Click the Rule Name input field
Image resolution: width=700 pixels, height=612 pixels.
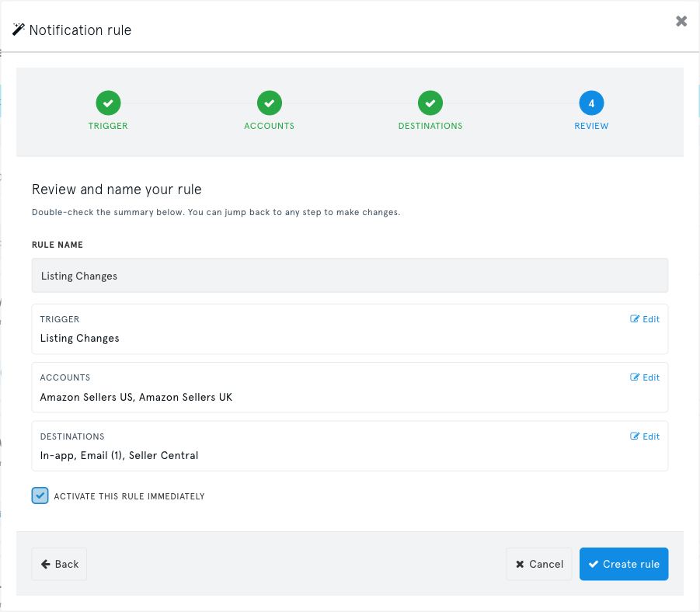pyautogui.click(x=350, y=276)
